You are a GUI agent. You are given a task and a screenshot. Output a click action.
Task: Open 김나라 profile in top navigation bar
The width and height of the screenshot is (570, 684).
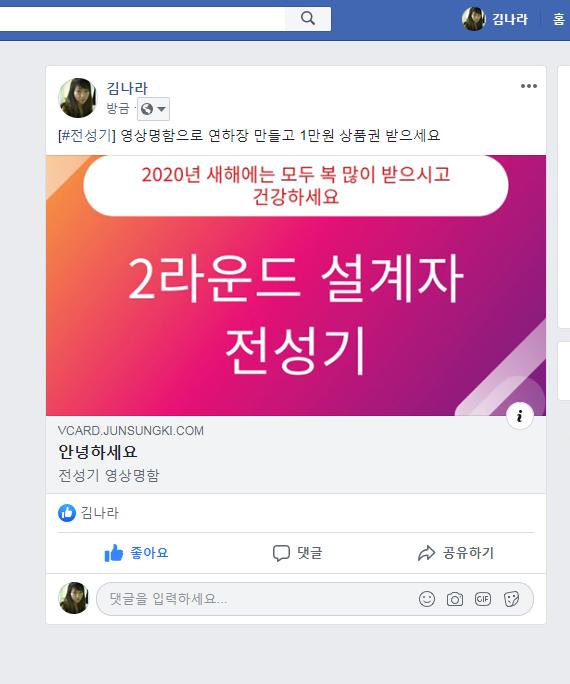(x=495, y=19)
